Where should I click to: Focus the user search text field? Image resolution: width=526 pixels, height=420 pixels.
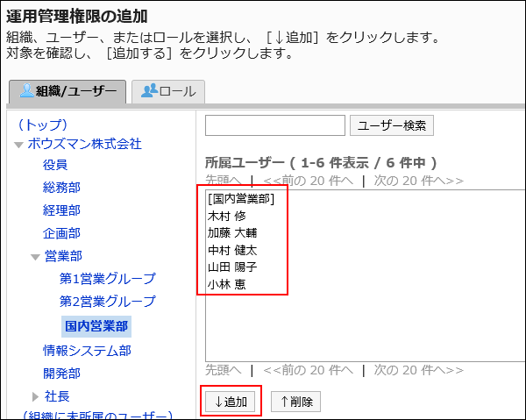275,125
